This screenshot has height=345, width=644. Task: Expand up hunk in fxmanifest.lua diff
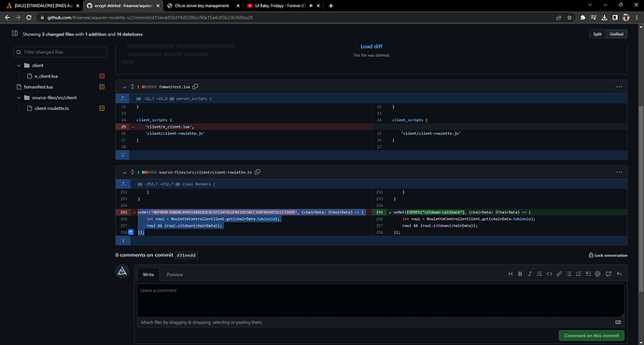click(x=122, y=99)
